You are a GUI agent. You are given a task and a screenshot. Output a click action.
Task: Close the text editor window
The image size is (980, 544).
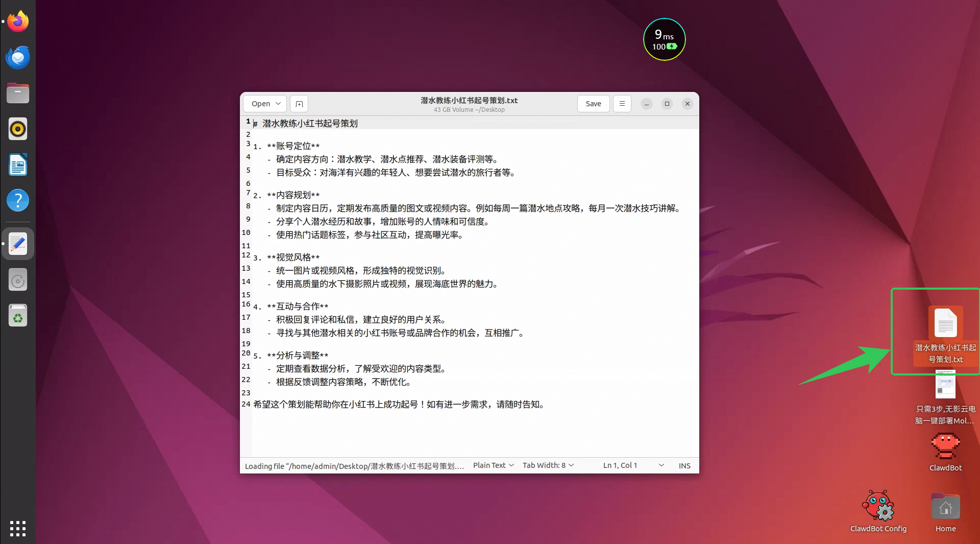click(688, 104)
